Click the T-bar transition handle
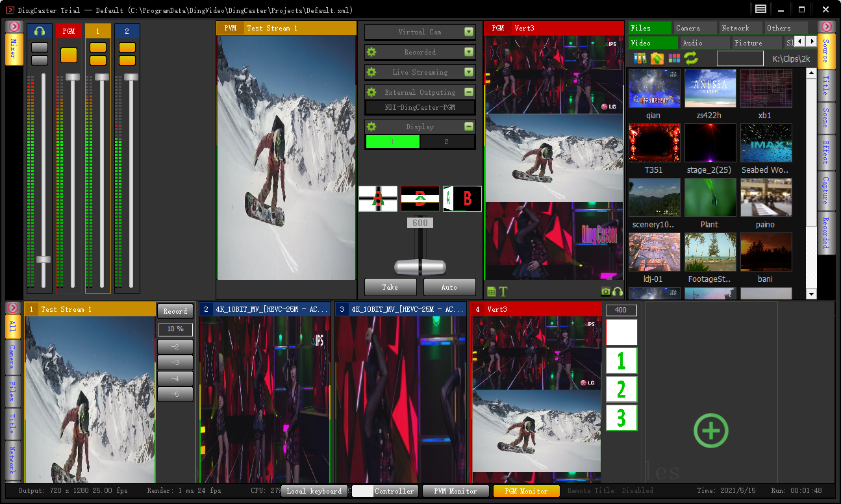Screen dimensions: 841x504 point(420,267)
